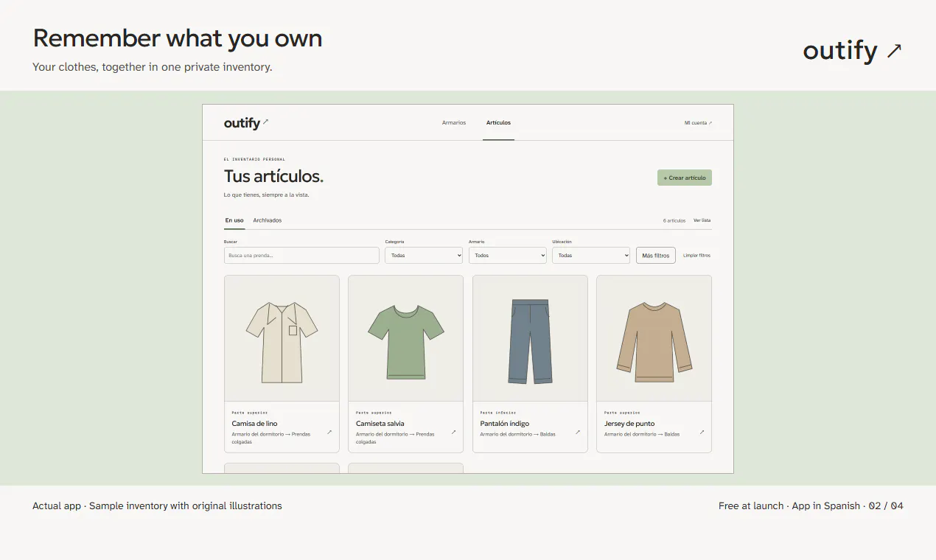Screen dimensions: 936x560
Task: Click the Tus artículos heading
Action: coord(273,177)
